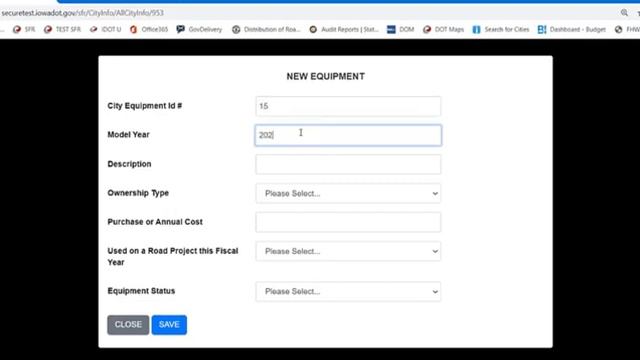The height and width of the screenshot is (360, 640).
Task: Open the DOT Maps bookmark
Action: pyautogui.click(x=443, y=29)
